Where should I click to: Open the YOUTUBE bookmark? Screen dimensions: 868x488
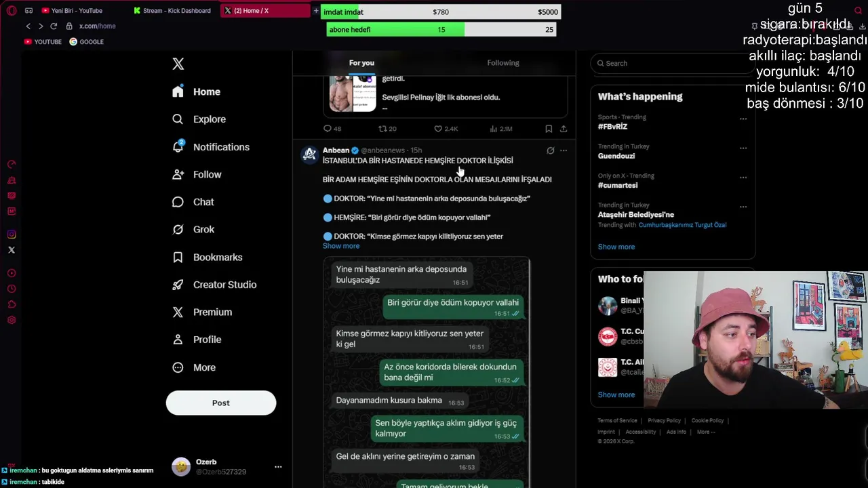(x=43, y=42)
